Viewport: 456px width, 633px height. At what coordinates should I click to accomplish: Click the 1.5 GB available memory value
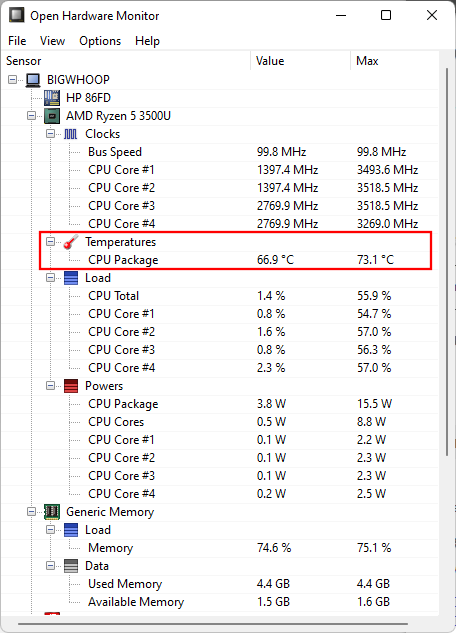coord(273,602)
